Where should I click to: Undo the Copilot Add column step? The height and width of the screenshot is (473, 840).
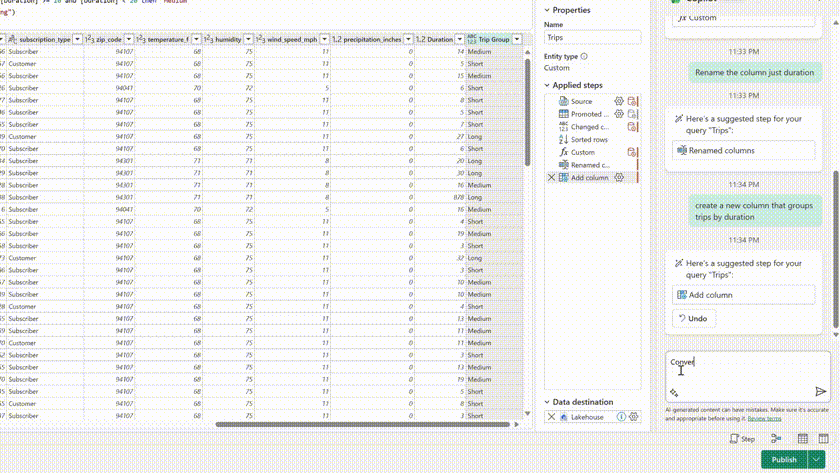pos(694,318)
